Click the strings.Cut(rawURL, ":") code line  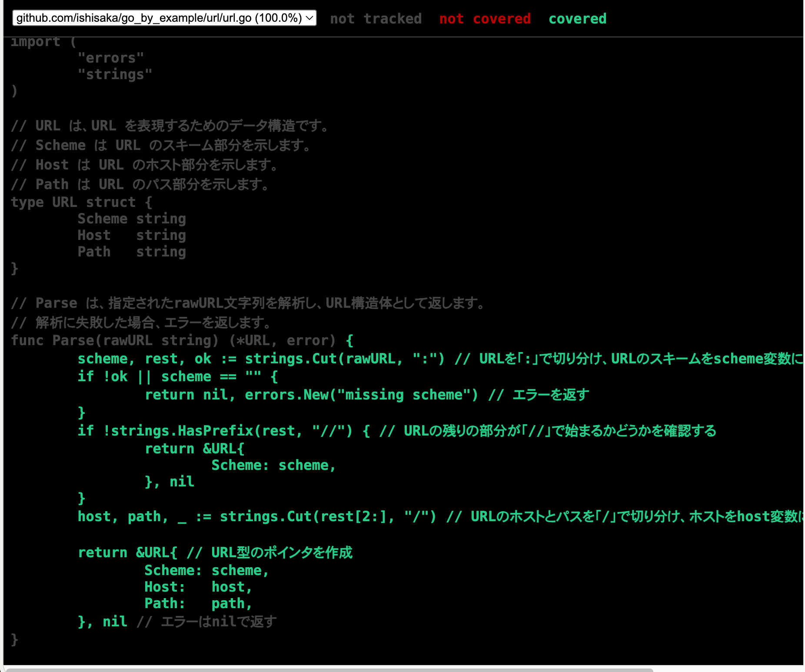[261, 359]
